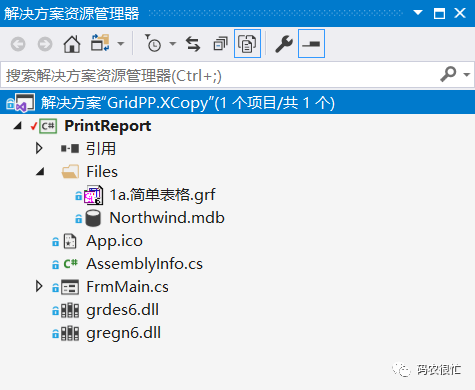This screenshot has width=475, height=390.
Task: Click the icon file glyph beside App.ico
Action: click(70, 241)
